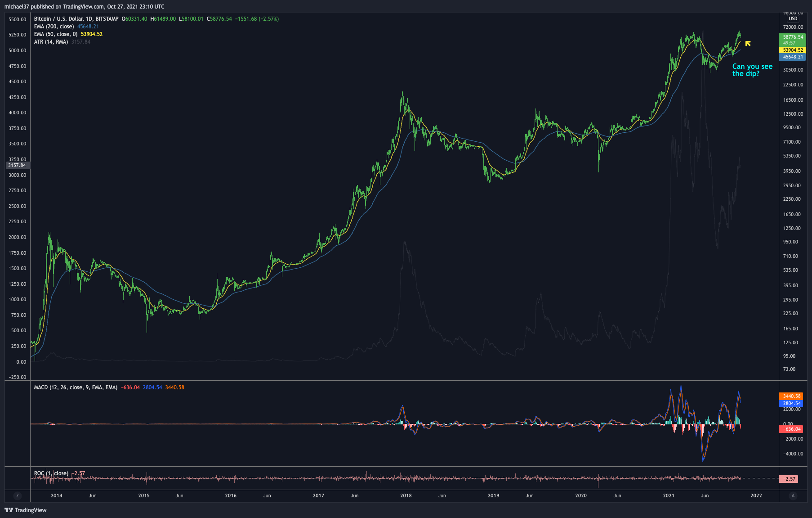Click the TradingView logo

tap(26, 510)
